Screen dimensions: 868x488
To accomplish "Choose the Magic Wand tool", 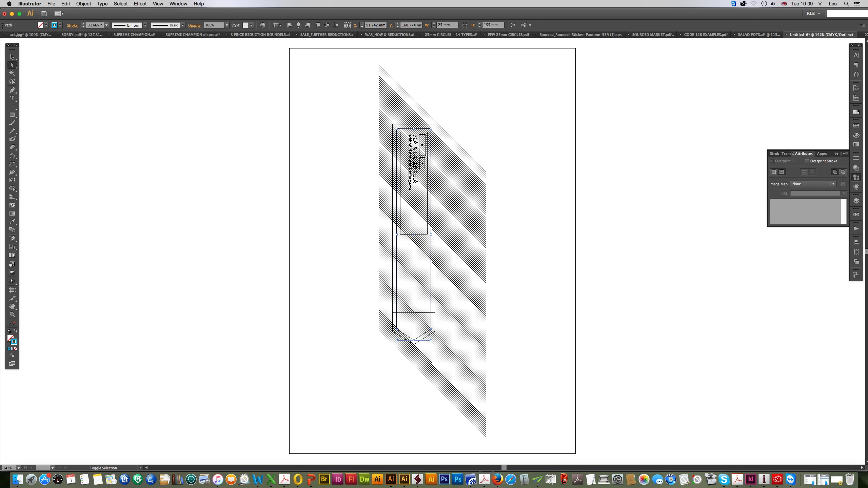I will (12, 73).
